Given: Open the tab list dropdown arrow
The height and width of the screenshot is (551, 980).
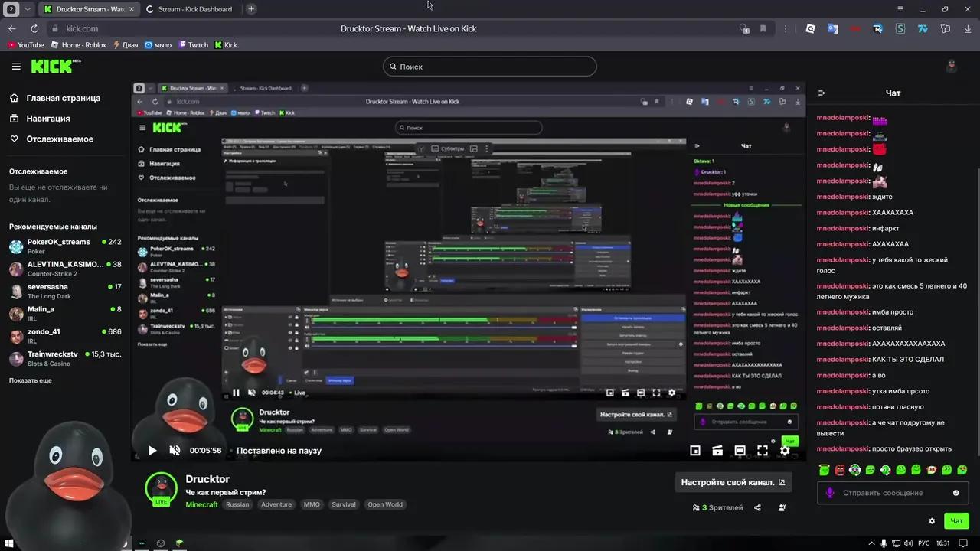Looking at the screenshot, I should pos(28,9).
